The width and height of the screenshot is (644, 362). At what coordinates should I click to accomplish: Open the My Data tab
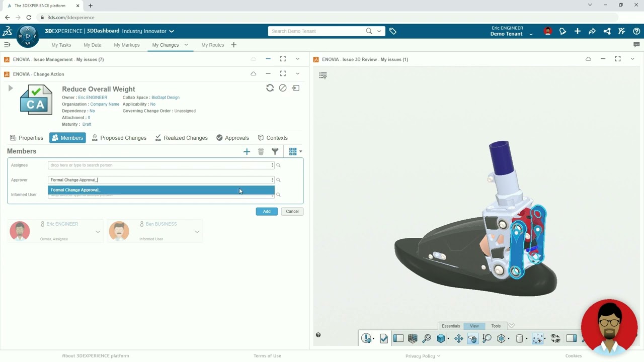click(93, 45)
